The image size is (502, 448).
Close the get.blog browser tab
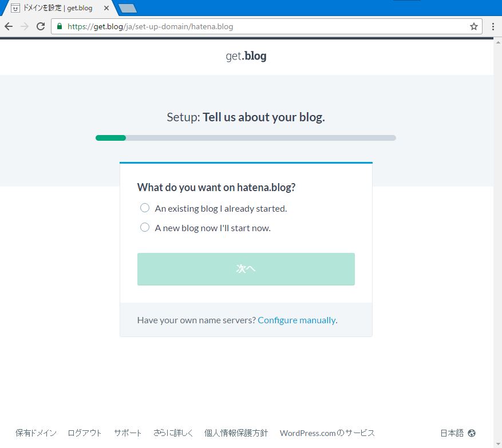(x=106, y=8)
